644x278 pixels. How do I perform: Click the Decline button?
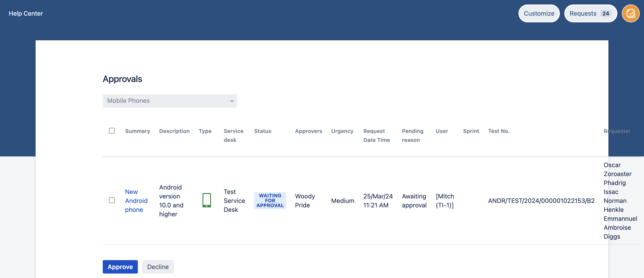158,267
